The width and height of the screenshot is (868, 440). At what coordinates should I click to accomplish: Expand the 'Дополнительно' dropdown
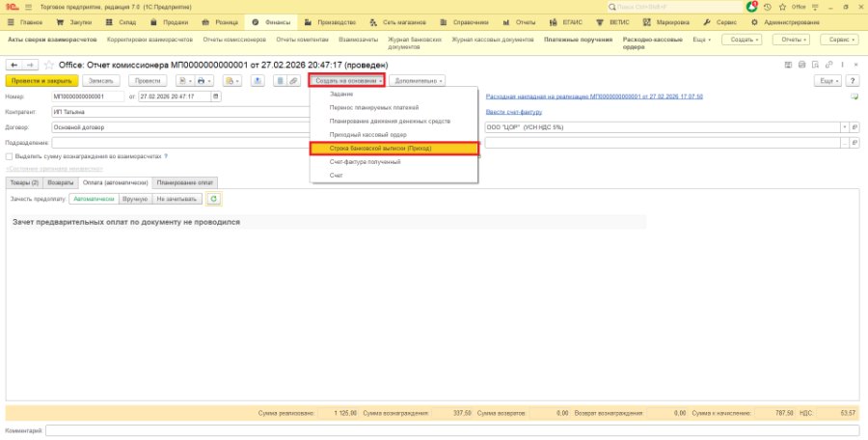point(418,81)
